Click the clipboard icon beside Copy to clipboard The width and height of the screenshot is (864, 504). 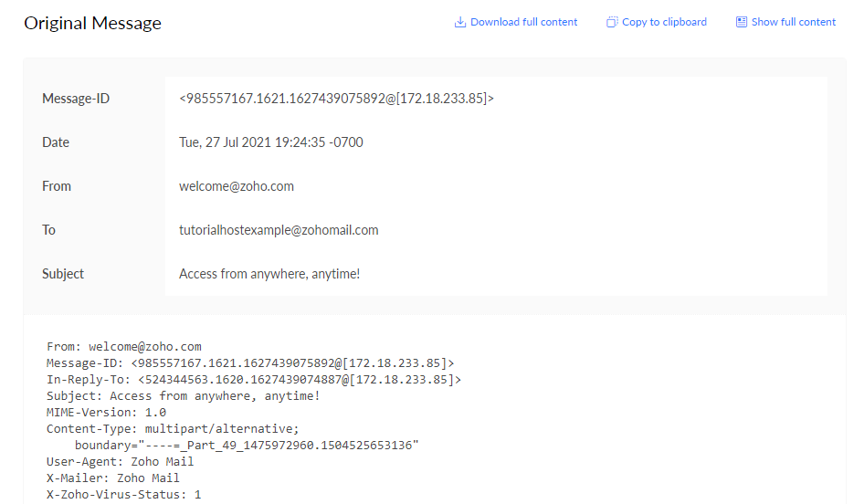pos(612,22)
